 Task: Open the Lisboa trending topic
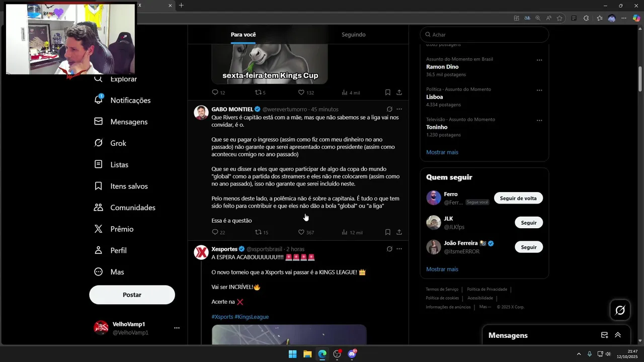coord(434,97)
